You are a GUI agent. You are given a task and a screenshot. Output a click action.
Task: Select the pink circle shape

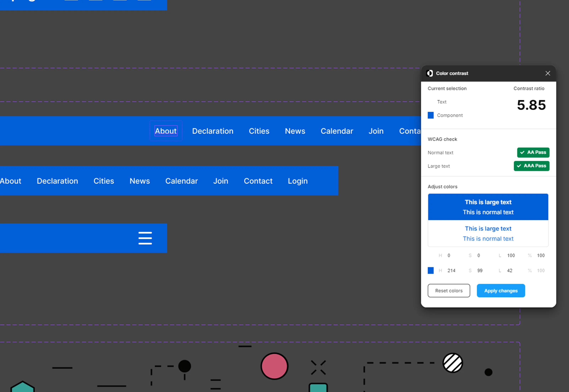pos(274,366)
